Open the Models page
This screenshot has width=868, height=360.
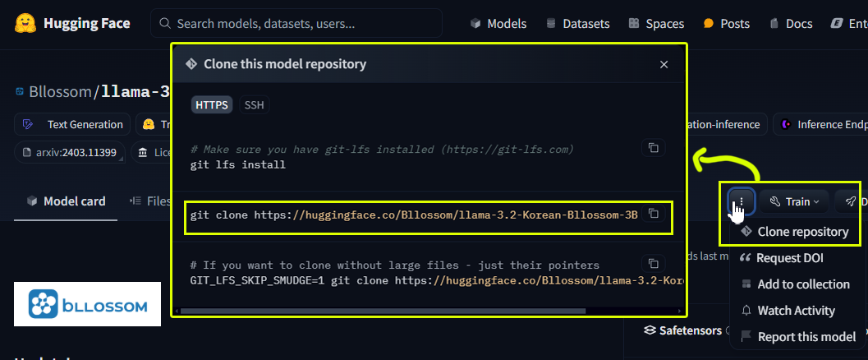tap(498, 24)
